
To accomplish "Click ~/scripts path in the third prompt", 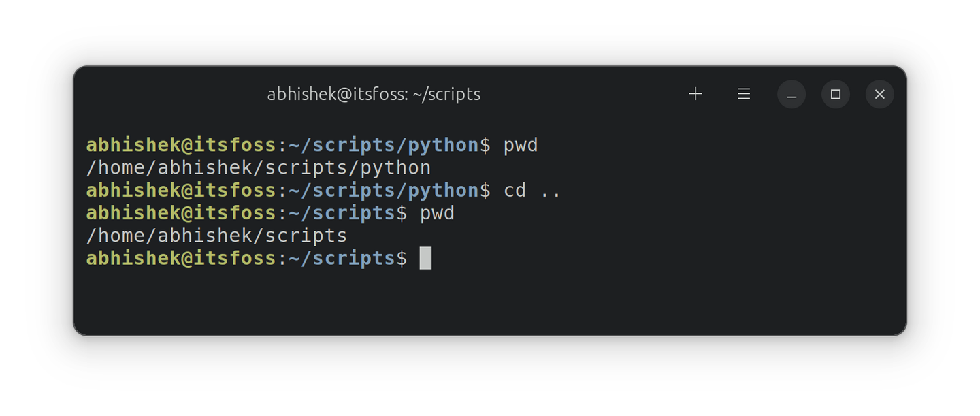I will [342, 213].
